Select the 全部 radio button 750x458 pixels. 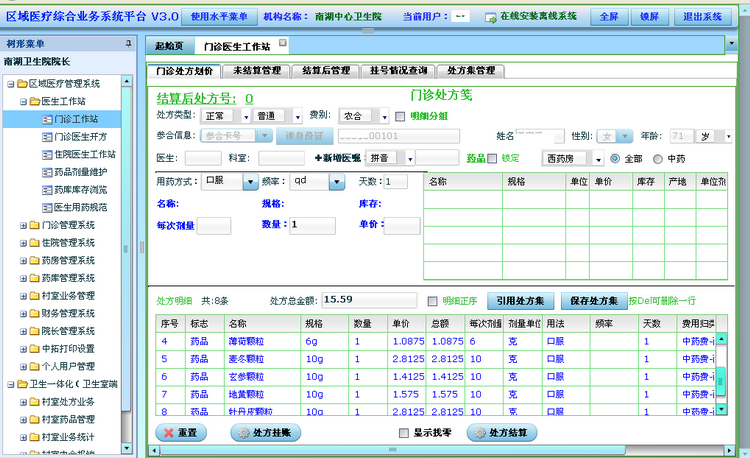coord(615,159)
